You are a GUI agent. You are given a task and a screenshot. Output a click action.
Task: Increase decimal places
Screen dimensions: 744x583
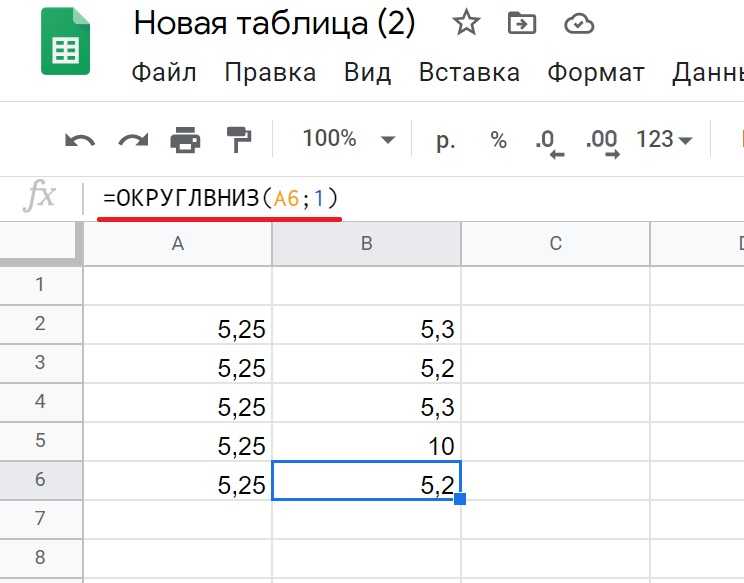pyautogui.click(x=603, y=143)
